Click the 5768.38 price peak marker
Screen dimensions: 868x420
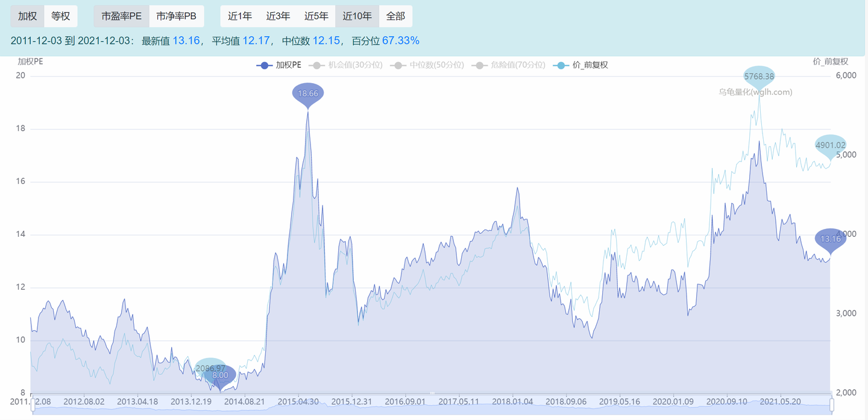click(x=759, y=76)
